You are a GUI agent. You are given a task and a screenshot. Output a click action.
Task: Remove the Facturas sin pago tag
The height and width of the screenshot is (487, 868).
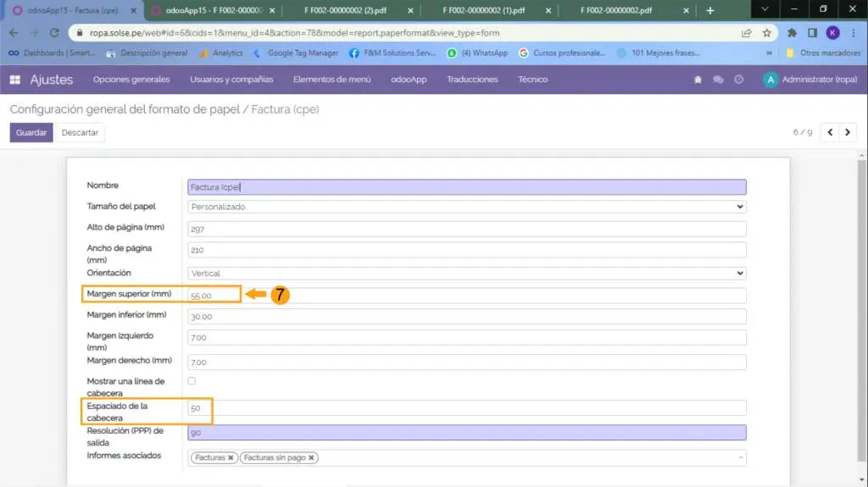pos(311,457)
